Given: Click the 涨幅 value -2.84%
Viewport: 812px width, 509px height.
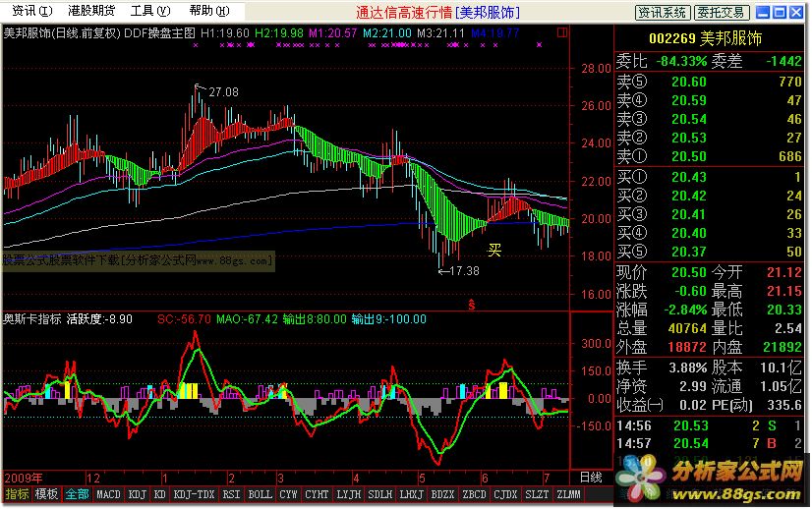Looking at the screenshot, I should click(x=685, y=310).
